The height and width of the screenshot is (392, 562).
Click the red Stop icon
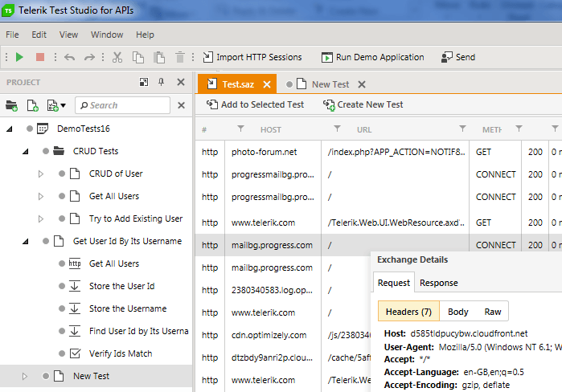(x=40, y=57)
